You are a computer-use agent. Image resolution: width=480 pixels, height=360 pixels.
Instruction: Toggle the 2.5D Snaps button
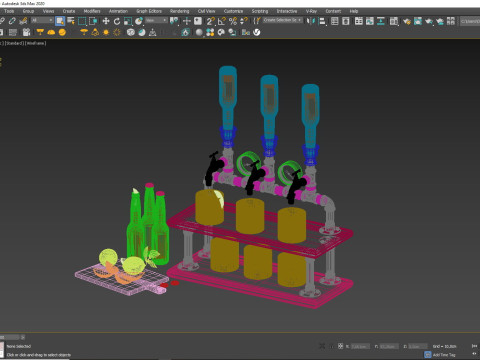211,21
